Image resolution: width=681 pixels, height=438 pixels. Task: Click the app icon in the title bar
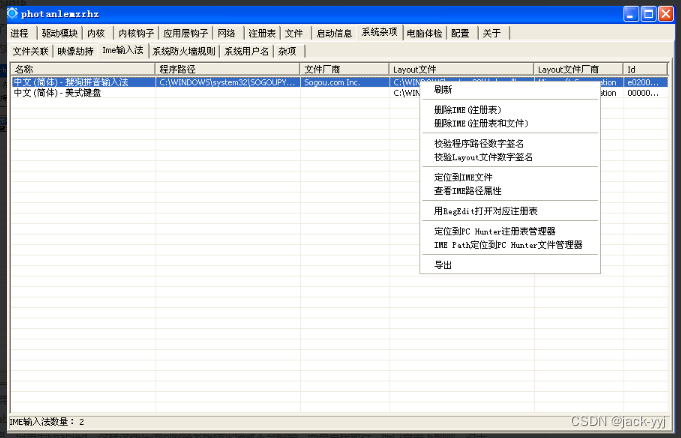13,13
